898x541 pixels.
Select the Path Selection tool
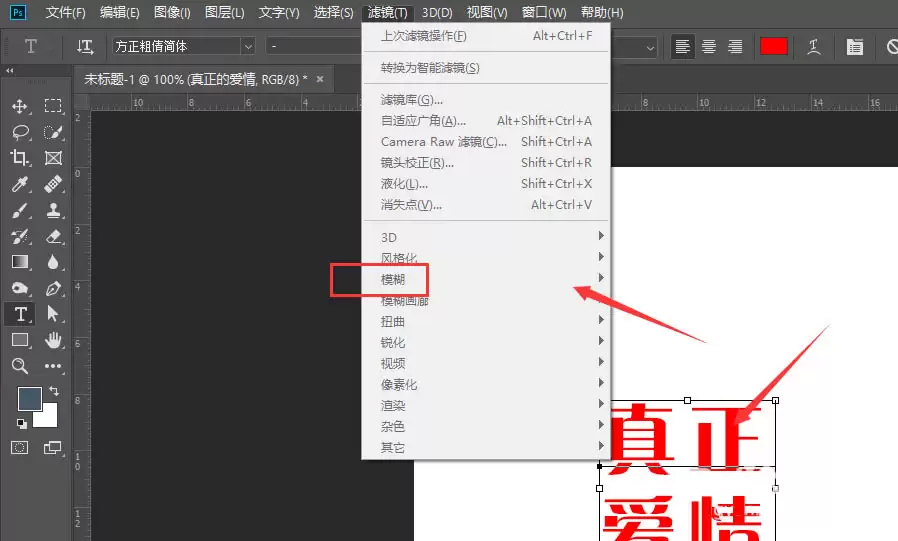53,314
